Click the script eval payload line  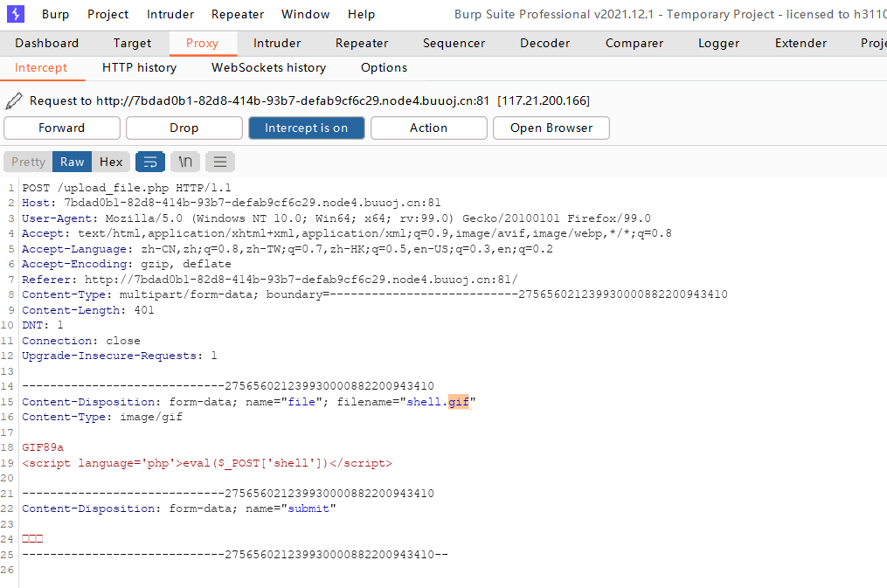click(x=207, y=463)
